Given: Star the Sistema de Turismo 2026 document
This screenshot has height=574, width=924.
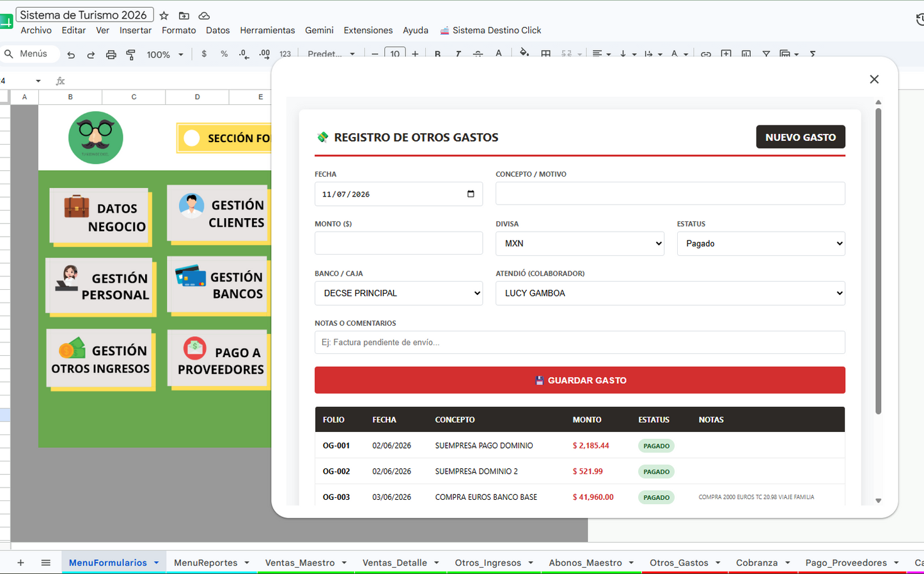Looking at the screenshot, I should (164, 15).
